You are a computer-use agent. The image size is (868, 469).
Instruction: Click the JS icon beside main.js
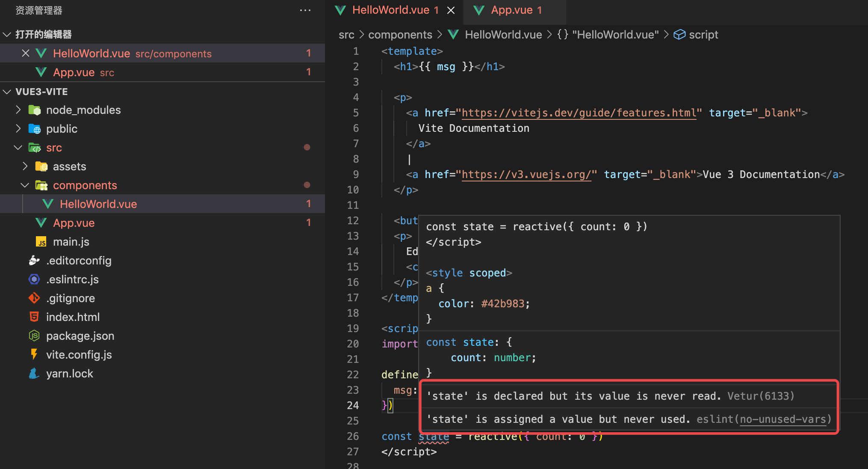41,242
